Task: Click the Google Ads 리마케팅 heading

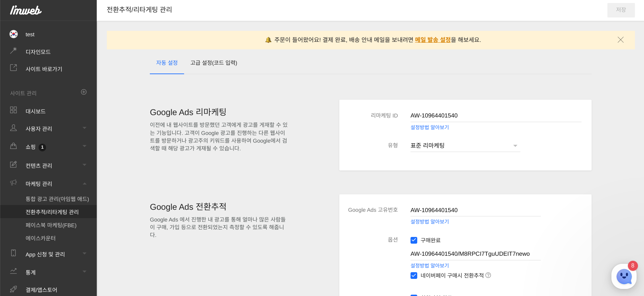Action: pyautogui.click(x=188, y=112)
